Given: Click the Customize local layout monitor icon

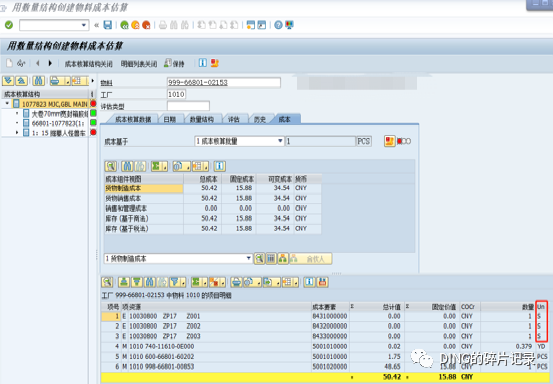Looking at the screenshot, I should 289,25.
